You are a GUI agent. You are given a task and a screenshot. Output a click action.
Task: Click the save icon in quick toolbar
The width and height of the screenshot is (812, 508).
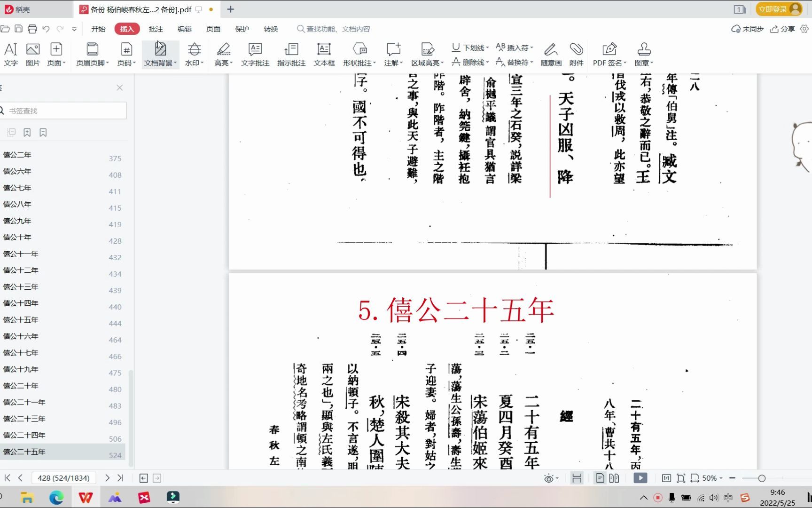18,29
